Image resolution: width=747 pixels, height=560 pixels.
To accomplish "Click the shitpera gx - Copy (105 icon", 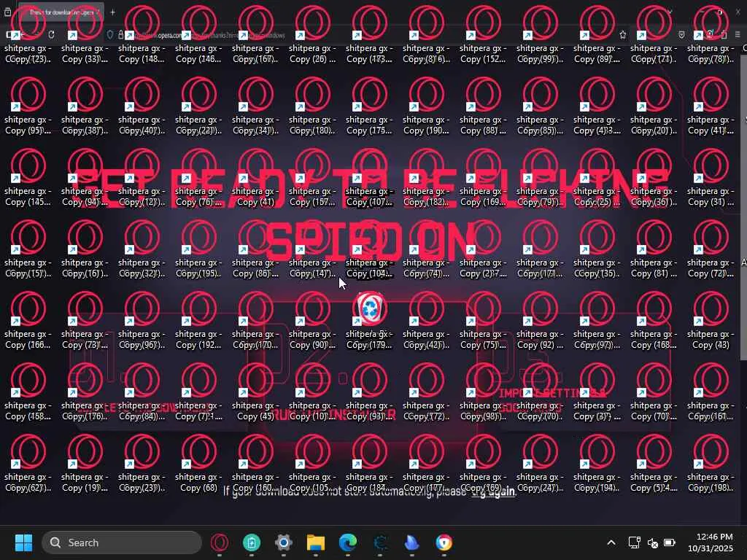I will pos(312,463).
